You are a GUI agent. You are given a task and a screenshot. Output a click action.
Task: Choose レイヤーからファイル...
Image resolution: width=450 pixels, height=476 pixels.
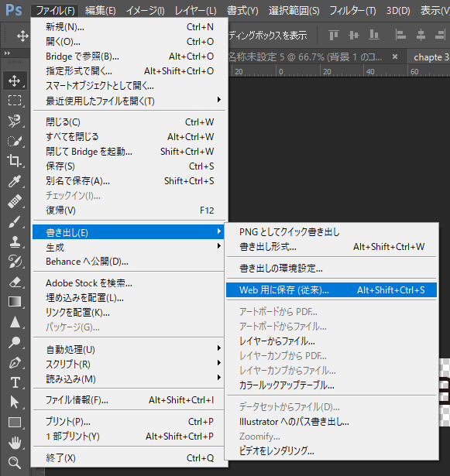click(x=331, y=341)
